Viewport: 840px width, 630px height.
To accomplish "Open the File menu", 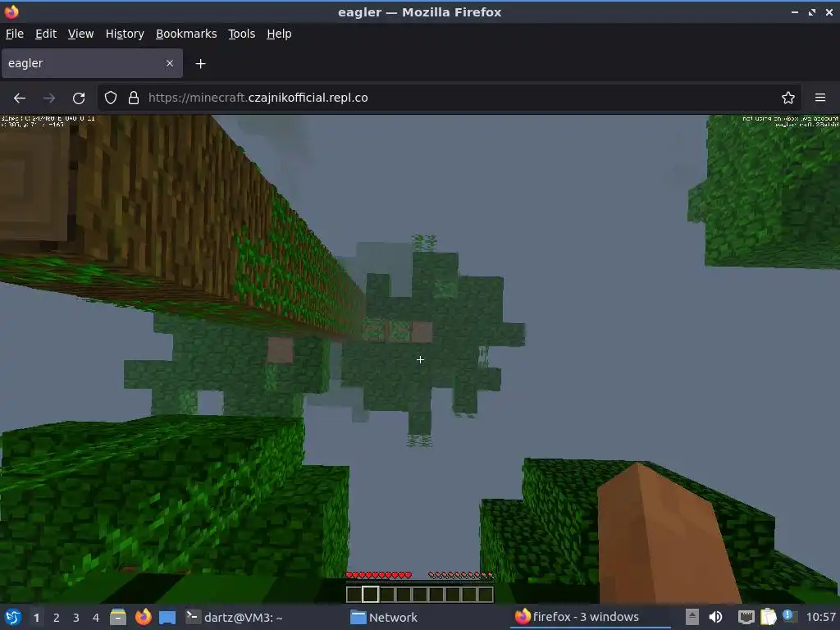I will pos(15,34).
